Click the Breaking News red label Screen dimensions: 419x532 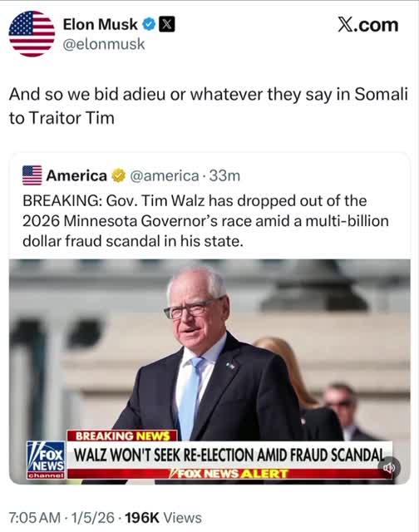coord(122,436)
